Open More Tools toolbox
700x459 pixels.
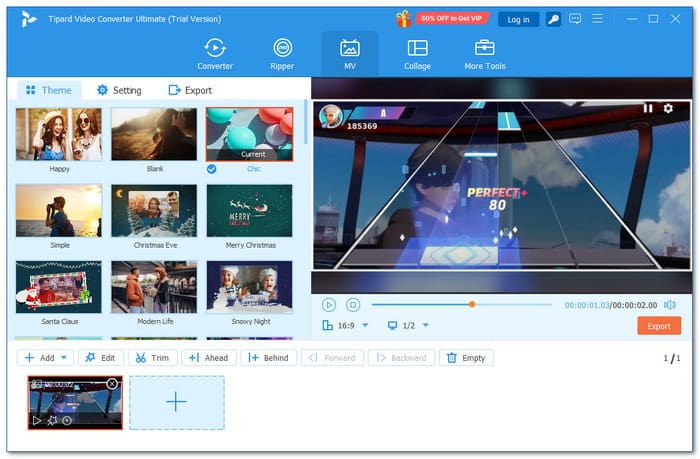pyautogui.click(x=484, y=54)
